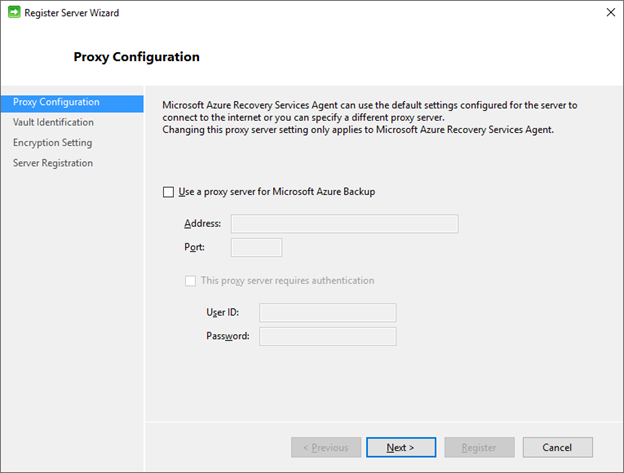Screen dimensions: 624x473
Task: Click the Register Server Wizard title bar icon
Action: pyautogui.click(x=13, y=13)
